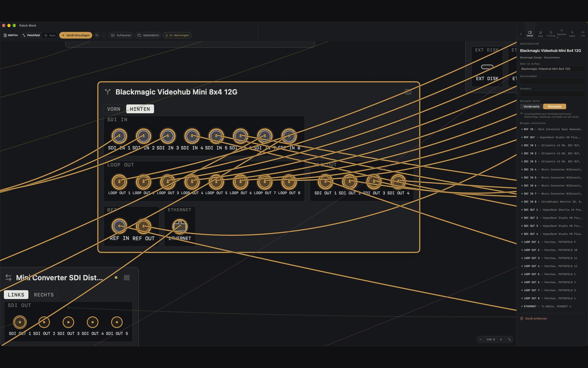This screenshot has height=368, width=588.
Task: Select SDI OUT 1 on Mini Converter SDI Dist
Action: click(x=20, y=322)
